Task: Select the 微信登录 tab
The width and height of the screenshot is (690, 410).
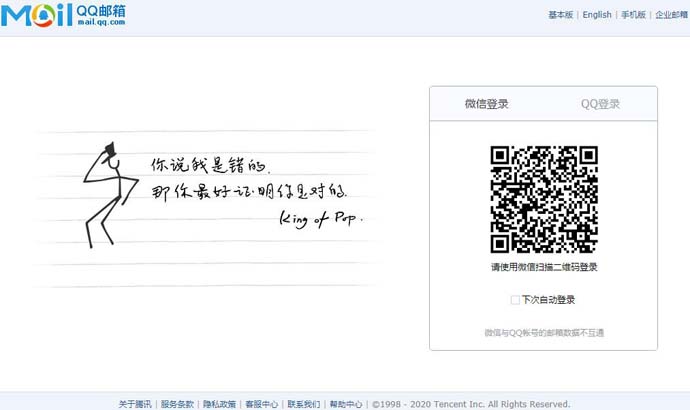Action: click(x=486, y=104)
